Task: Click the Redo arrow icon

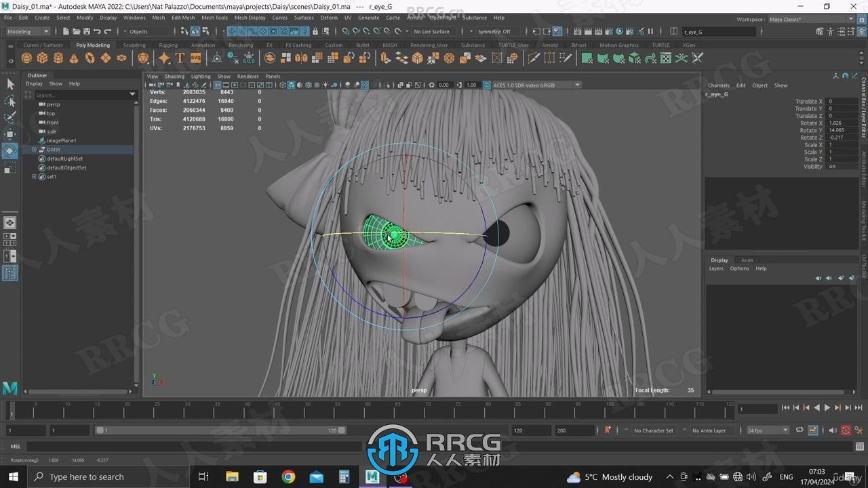Action: pos(108,31)
